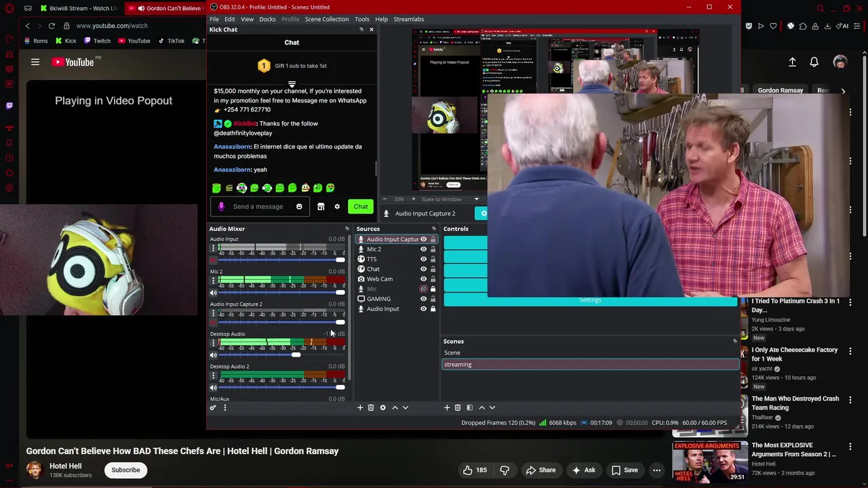Screen dimensions: 868x488
Task: Open source properties gear below Sources list
Action: 382,407
